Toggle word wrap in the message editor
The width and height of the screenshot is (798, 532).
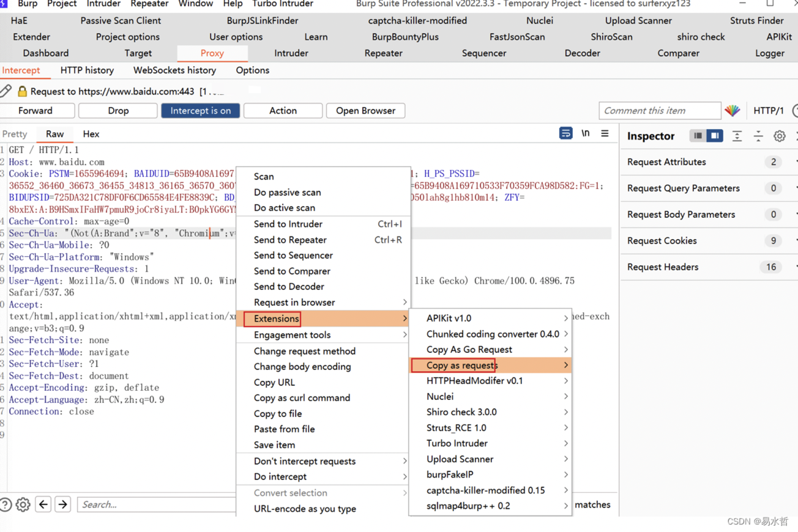coord(565,133)
